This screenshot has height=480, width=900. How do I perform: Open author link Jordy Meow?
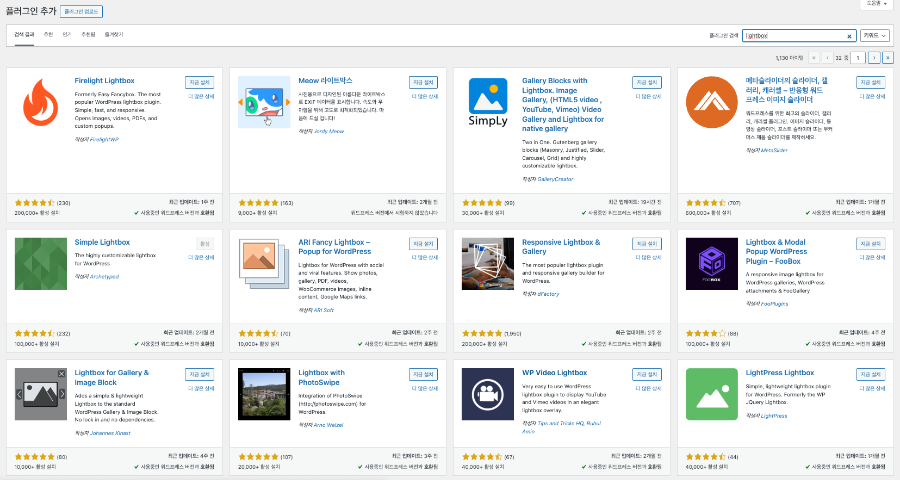329,131
